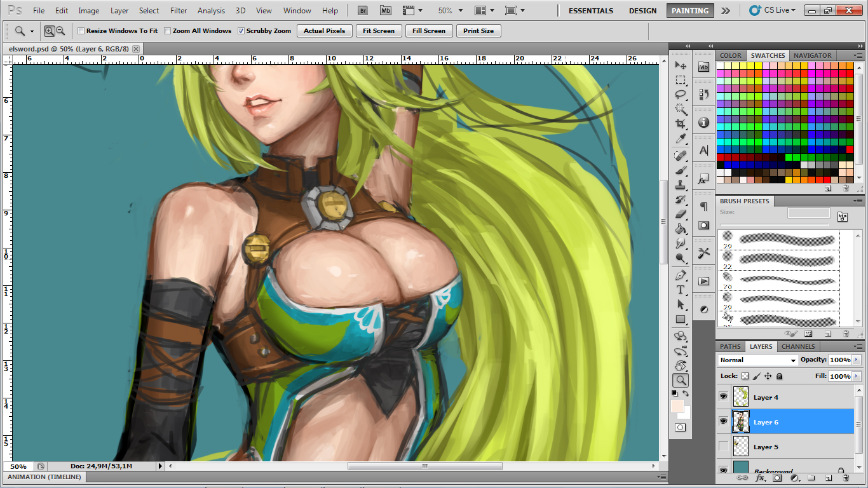Link layers with the chain icon
This screenshot has width=868, height=488.
pyautogui.click(x=742, y=477)
